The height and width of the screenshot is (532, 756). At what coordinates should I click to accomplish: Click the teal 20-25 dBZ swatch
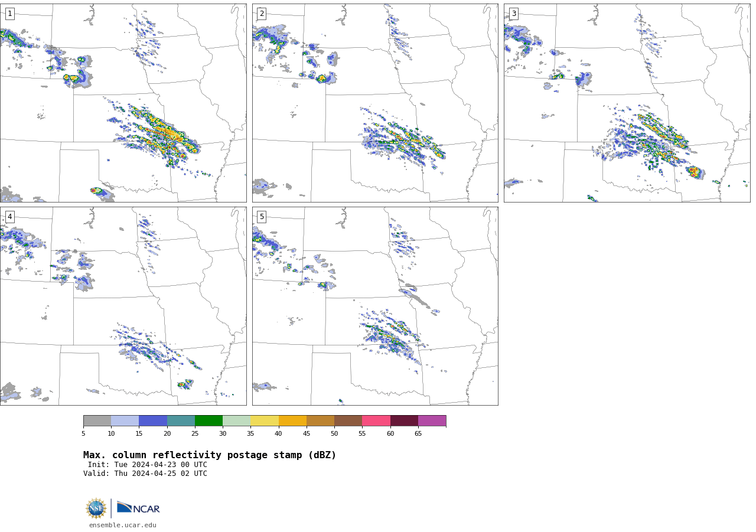tap(181, 421)
